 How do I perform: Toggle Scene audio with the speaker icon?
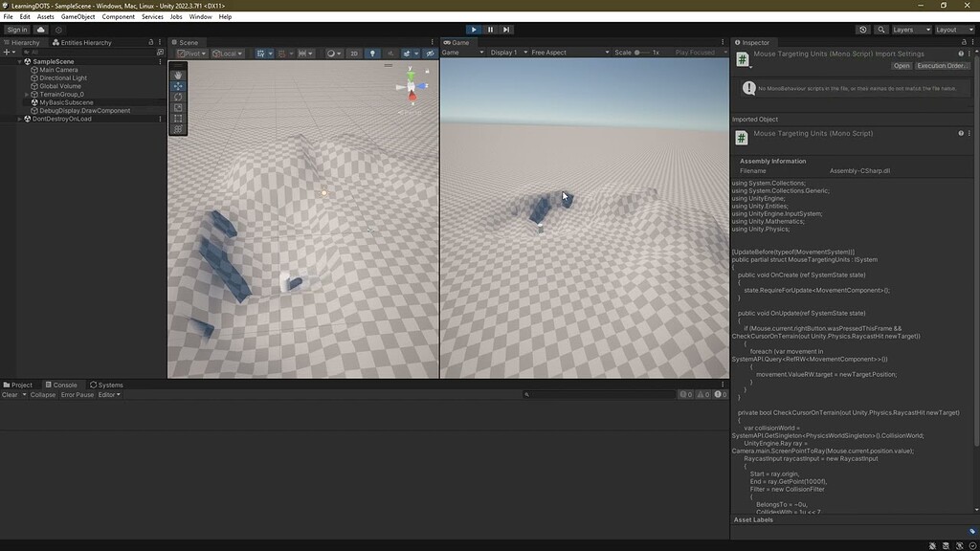tap(390, 54)
